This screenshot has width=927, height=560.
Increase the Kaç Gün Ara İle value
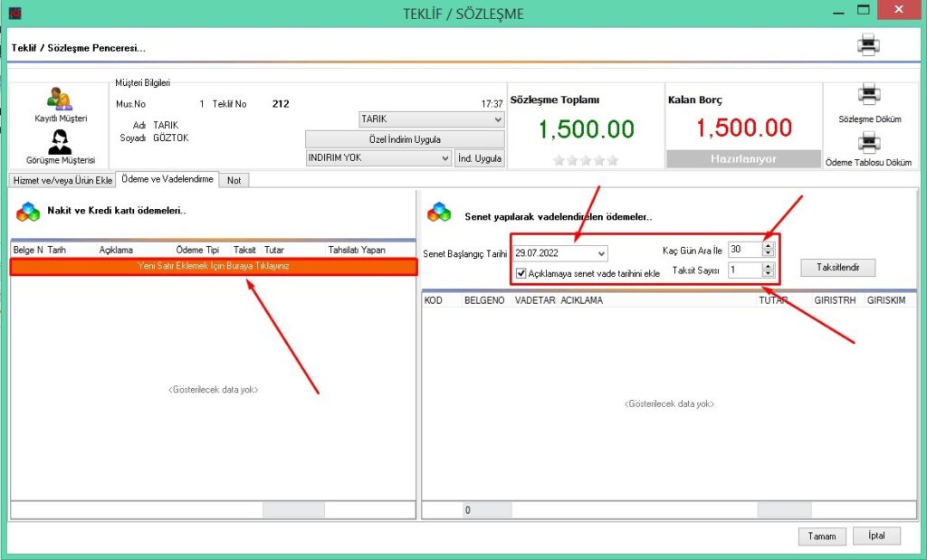(x=769, y=245)
